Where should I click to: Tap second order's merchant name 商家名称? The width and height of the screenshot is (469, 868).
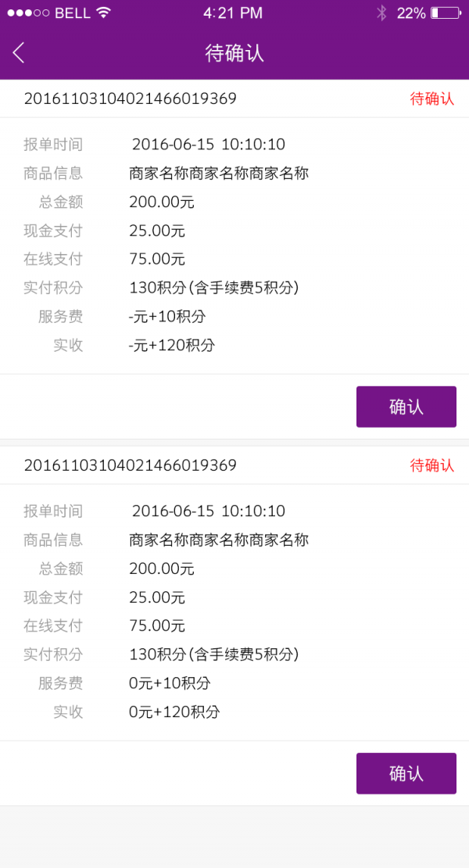[219, 540]
